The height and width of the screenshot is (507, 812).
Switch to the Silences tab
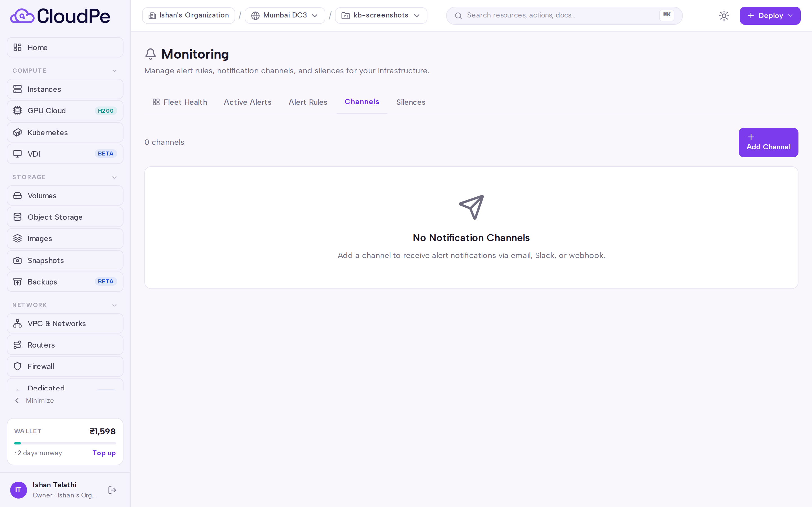411,102
